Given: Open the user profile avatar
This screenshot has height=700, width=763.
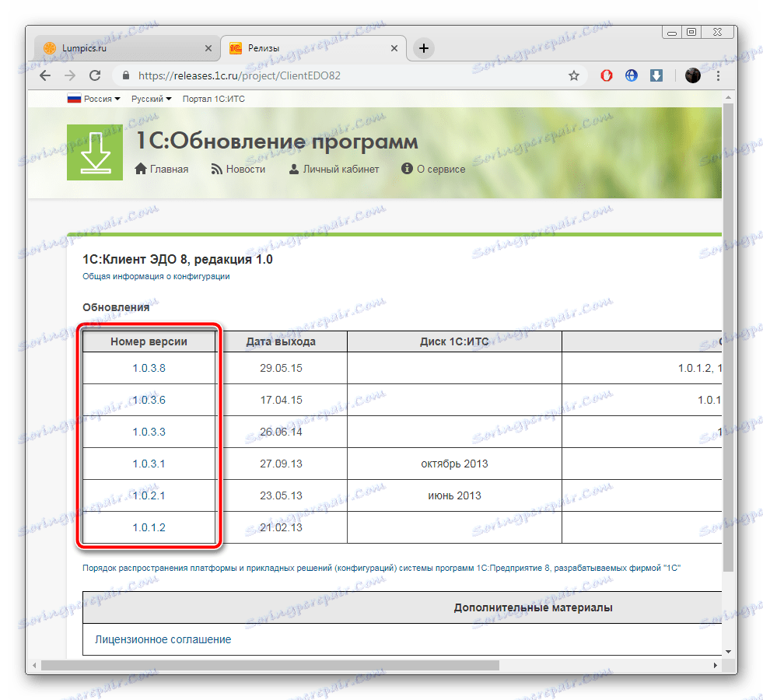Looking at the screenshot, I should tap(692, 75).
